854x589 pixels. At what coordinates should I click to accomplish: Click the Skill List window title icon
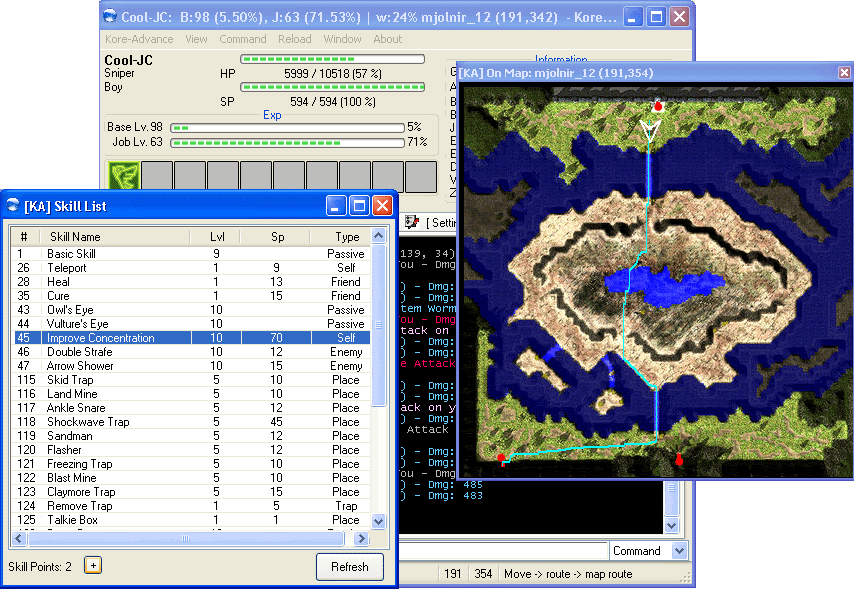pos(13,205)
